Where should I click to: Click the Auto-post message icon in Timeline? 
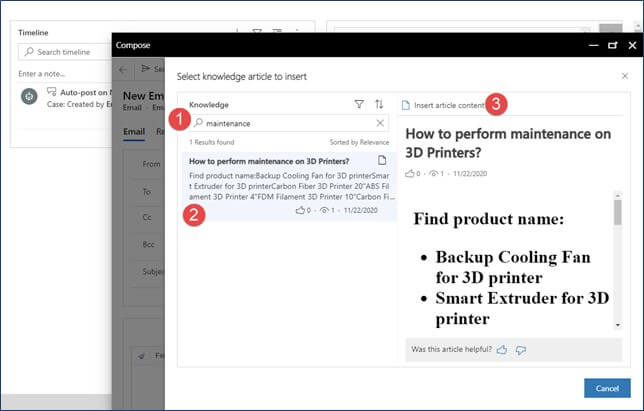[52, 92]
